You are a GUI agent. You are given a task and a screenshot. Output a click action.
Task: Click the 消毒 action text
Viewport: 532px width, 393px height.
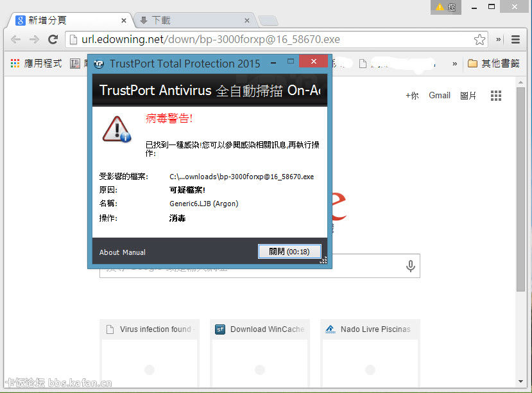(178, 218)
